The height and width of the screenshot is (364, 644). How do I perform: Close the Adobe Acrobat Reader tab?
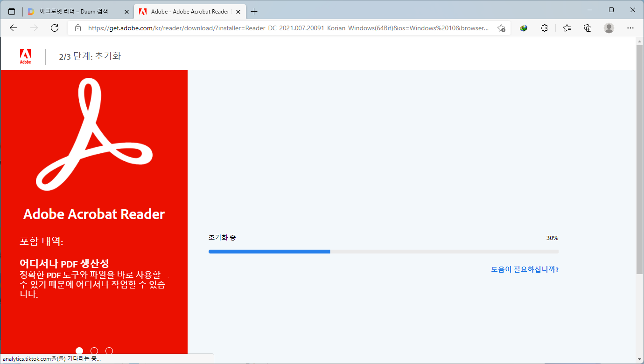[238, 12]
